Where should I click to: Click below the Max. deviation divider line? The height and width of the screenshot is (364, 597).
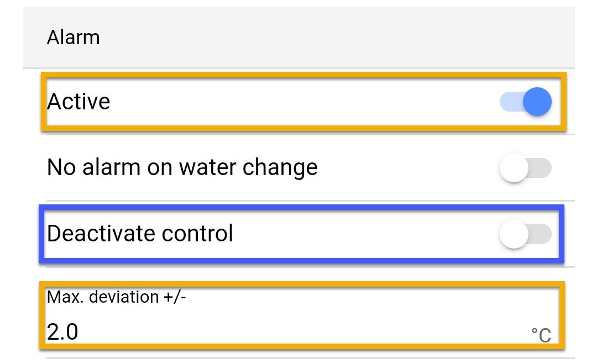[298, 360]
